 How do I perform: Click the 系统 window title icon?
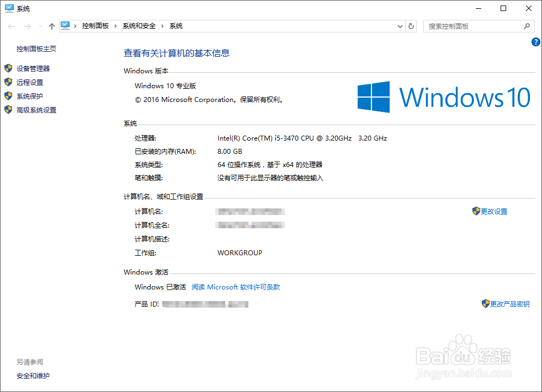click(9, 8)
